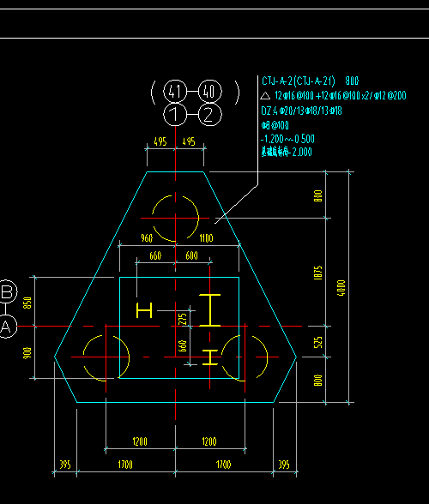
Task: Select the small yellow I-beam column symbol
Action: pos(210,357)
